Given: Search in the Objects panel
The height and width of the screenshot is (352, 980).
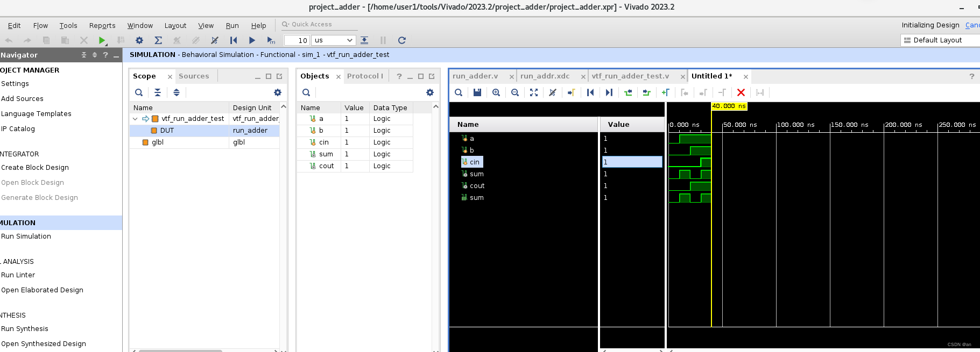Looking at the screenshot, I should (306, 92).
